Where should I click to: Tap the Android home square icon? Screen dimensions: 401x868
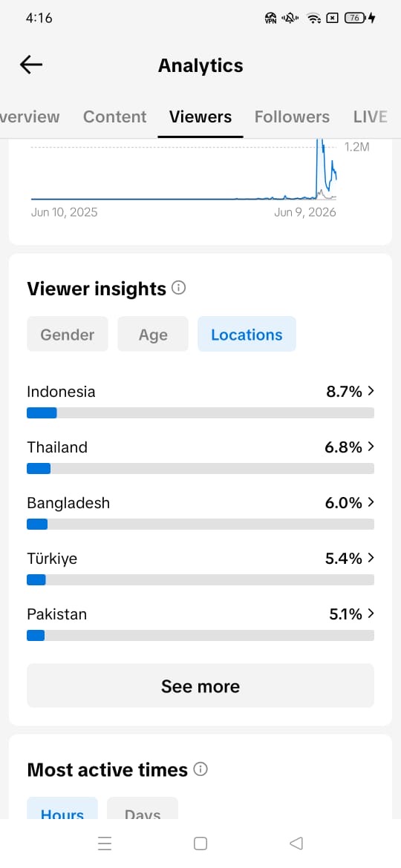(x=200, y=843)
